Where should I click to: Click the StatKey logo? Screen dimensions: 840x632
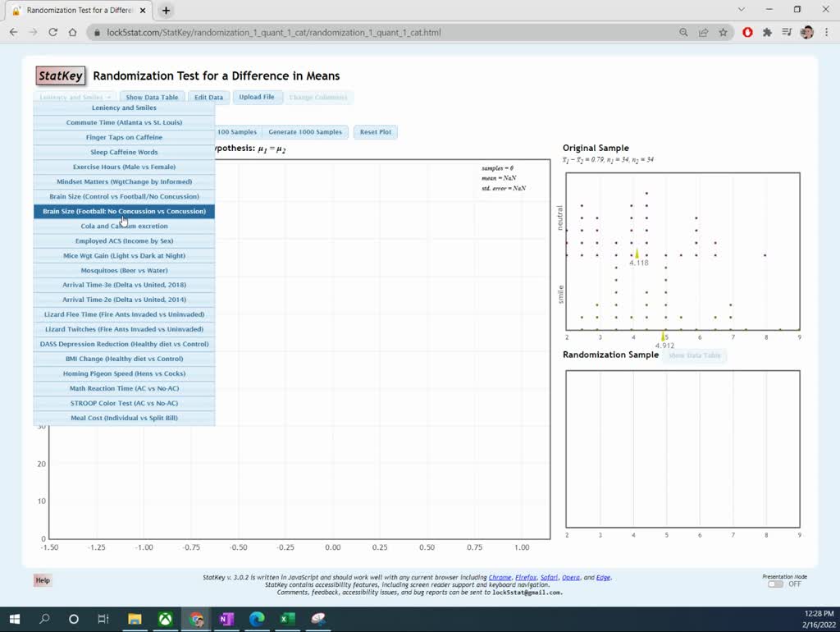click(60, 76)
